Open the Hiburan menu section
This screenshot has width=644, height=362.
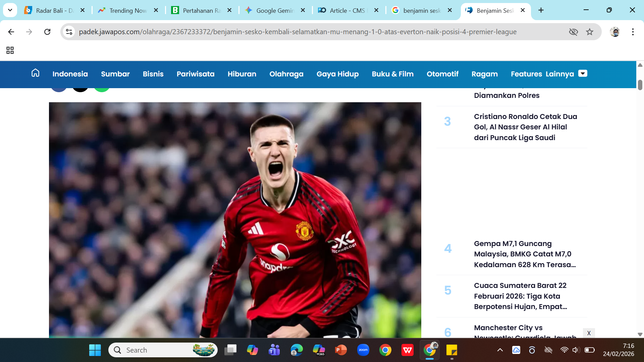tap(242, 74)
